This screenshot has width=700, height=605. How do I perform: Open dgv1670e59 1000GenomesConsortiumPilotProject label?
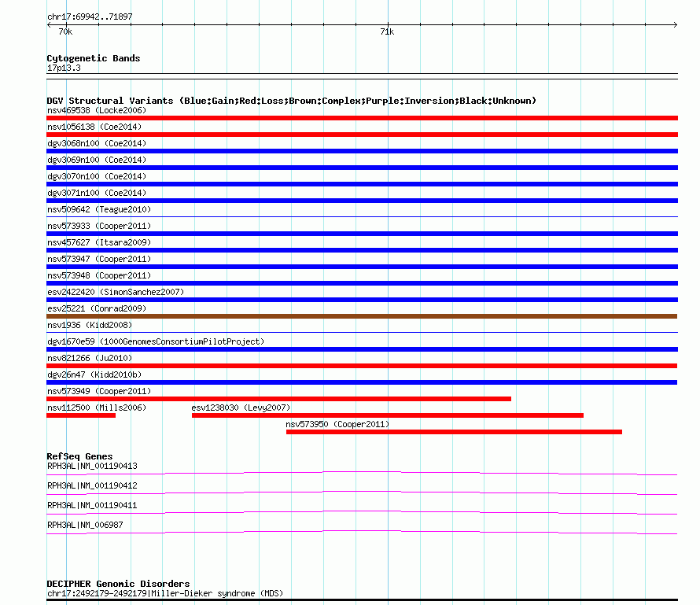[156, 341]
